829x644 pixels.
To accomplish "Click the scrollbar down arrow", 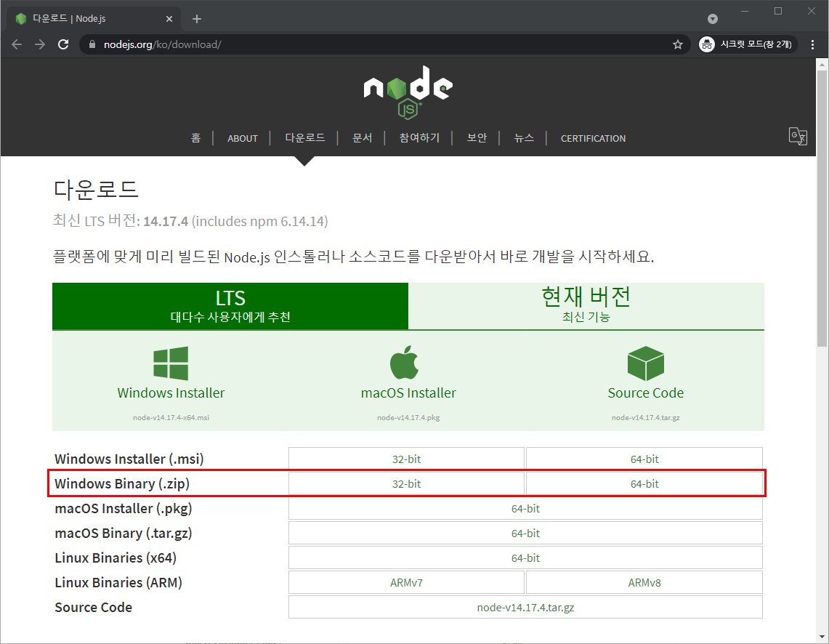I will coord(822,637).
